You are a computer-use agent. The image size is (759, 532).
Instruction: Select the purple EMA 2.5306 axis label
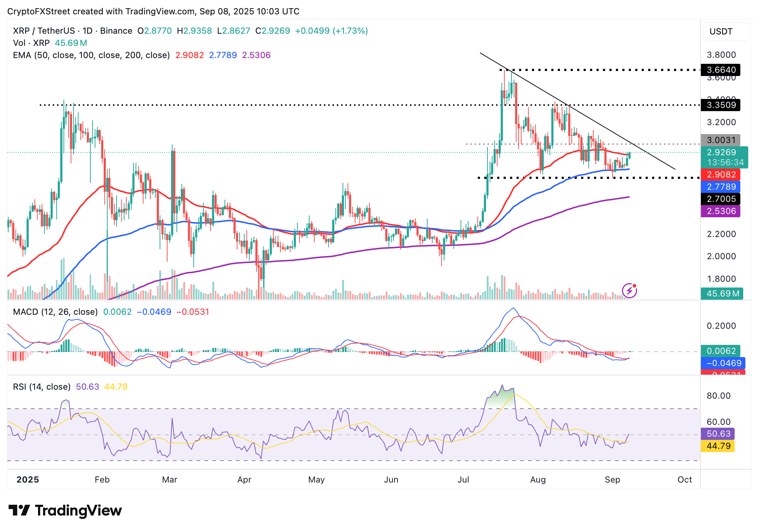click(721, 211)
